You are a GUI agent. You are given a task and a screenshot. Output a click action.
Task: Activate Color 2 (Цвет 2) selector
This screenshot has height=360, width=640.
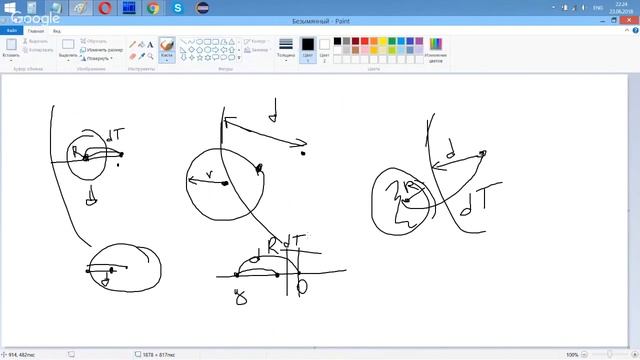[324, 50]
